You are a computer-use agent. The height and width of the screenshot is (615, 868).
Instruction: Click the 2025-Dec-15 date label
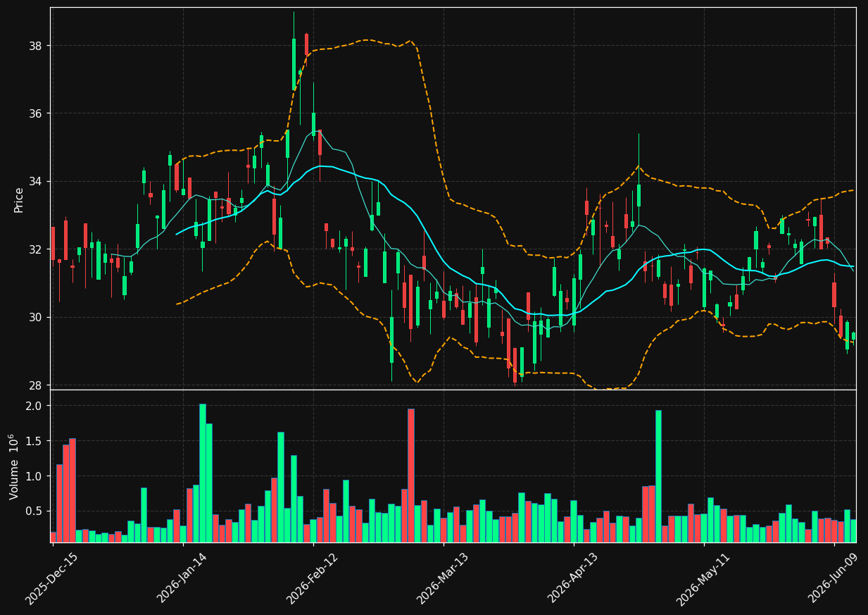click(51, 579)
